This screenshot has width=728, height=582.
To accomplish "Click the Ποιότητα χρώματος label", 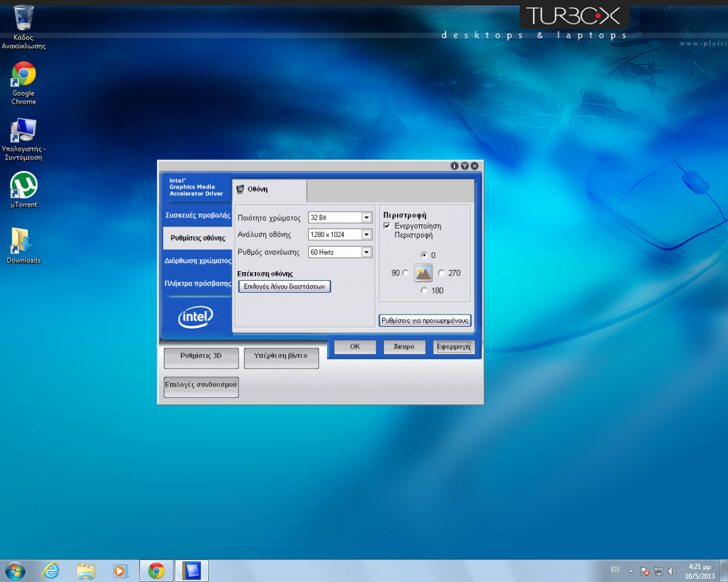I will 269,218.
